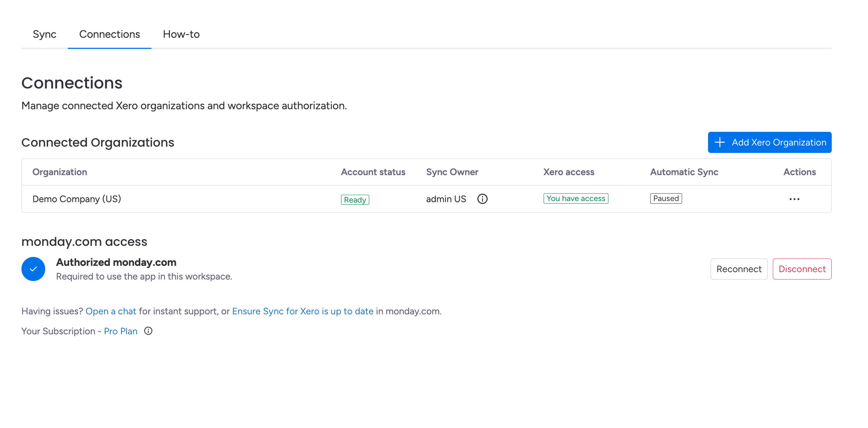Screen dimensions: 868x428
Task: Open a chat for instant support
Action: (111, 311)
